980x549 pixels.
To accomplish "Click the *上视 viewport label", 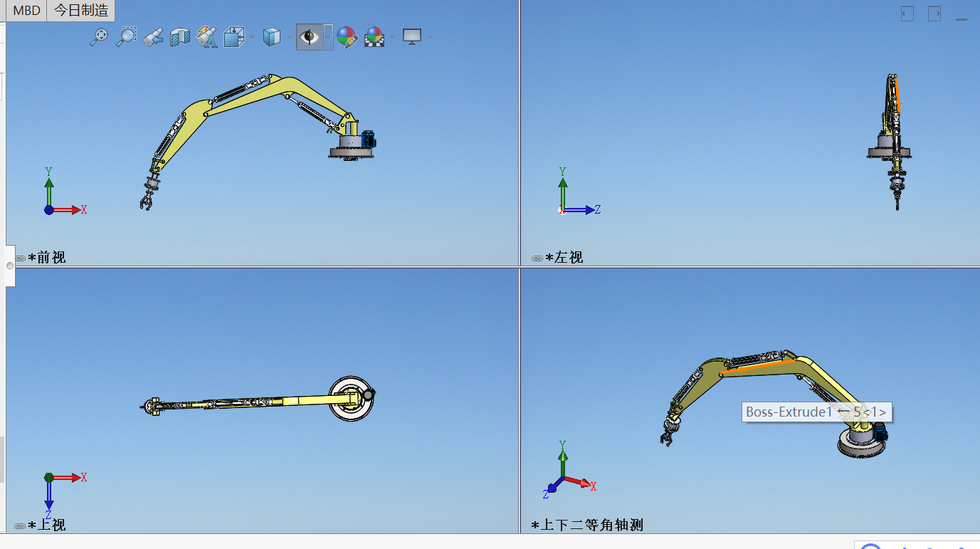I will [x=47, y=526].
